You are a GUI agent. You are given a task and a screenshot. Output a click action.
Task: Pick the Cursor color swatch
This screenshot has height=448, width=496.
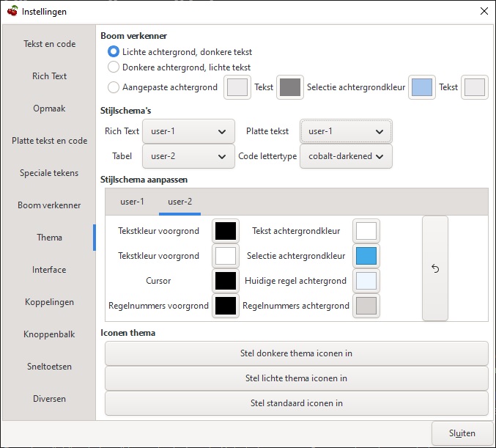point(226,282)
